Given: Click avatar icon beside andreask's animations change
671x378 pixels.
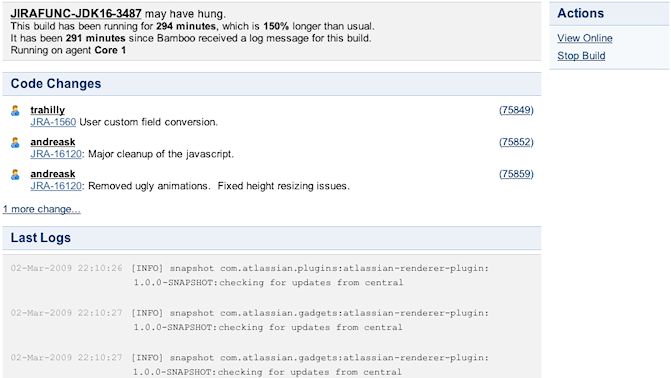Looking at the screenshot, I should 15,175.
